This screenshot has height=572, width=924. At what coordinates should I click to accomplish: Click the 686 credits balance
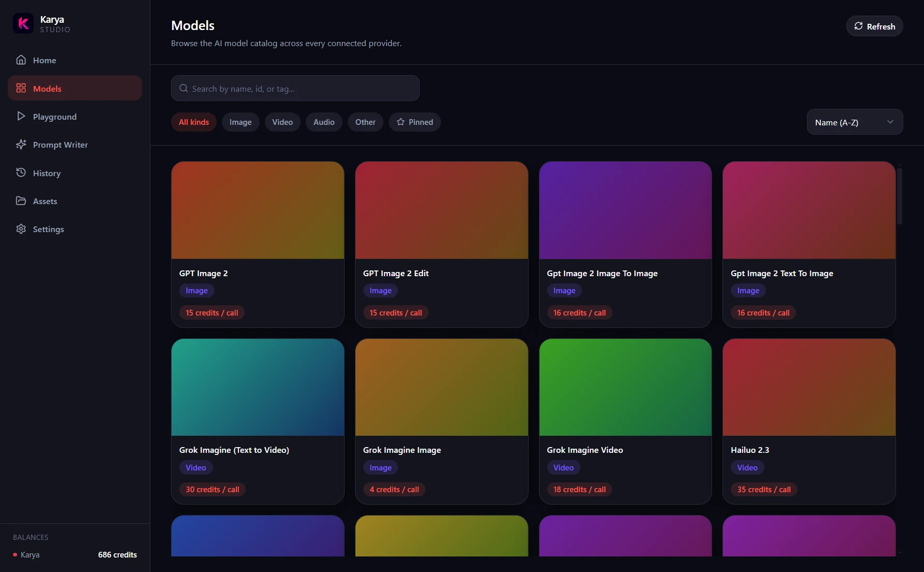118,554
